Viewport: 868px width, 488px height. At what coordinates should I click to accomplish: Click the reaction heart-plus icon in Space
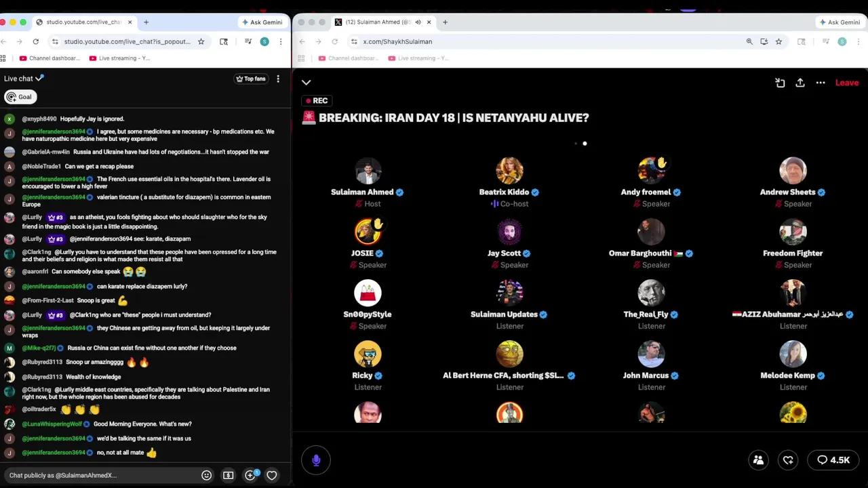pyautogui.click(x=788, y=460)
